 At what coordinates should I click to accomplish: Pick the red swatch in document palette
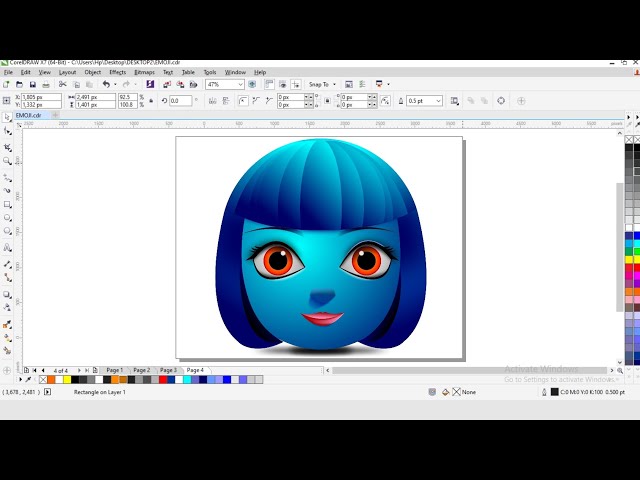tap(163, 380)
